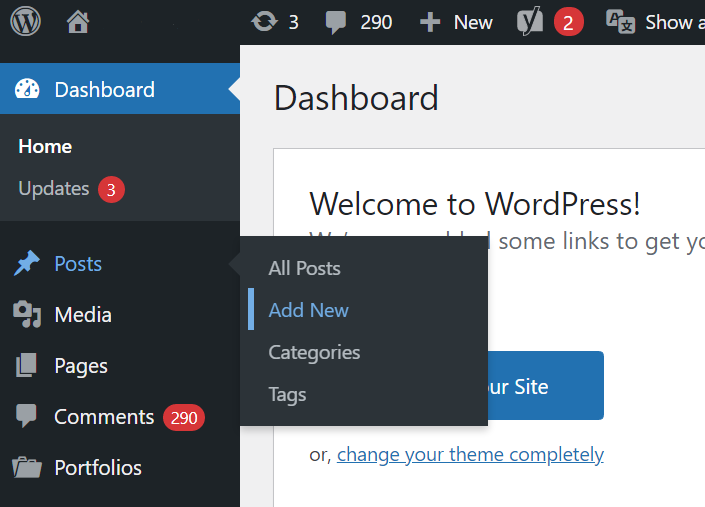The height and width of the screenshot is (507, 705).
Task: Select All Posts from flyout menu
Action: (304, 268)
